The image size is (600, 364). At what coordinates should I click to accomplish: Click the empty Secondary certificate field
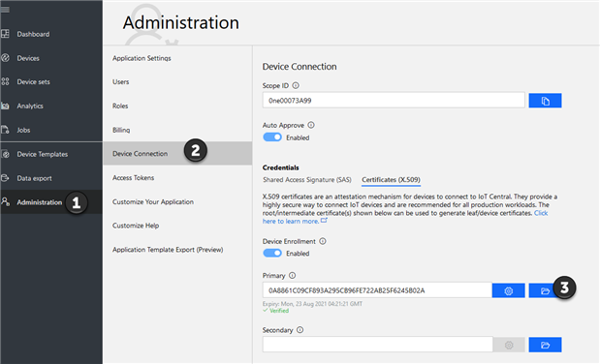point(378,345)
